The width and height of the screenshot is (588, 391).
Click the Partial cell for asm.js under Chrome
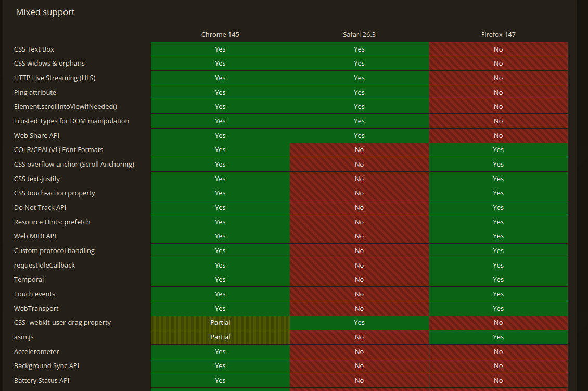point(220,337)
